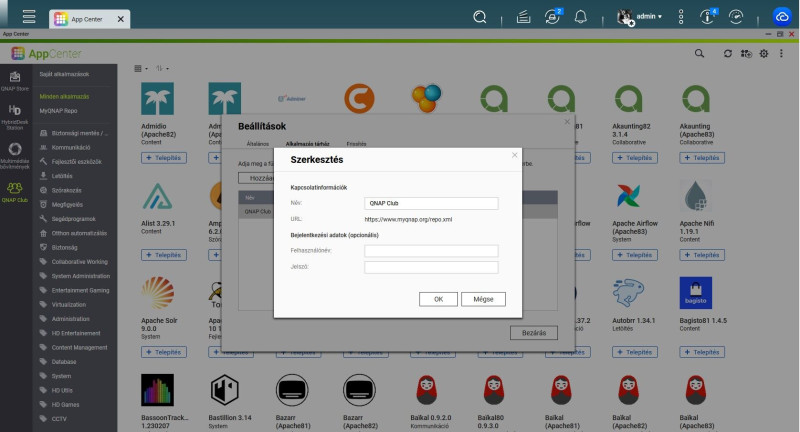Viewport: 800px width, 432px height.
Task: Switch to Általános tab in Beállítások
Action: tap(258, 144)
